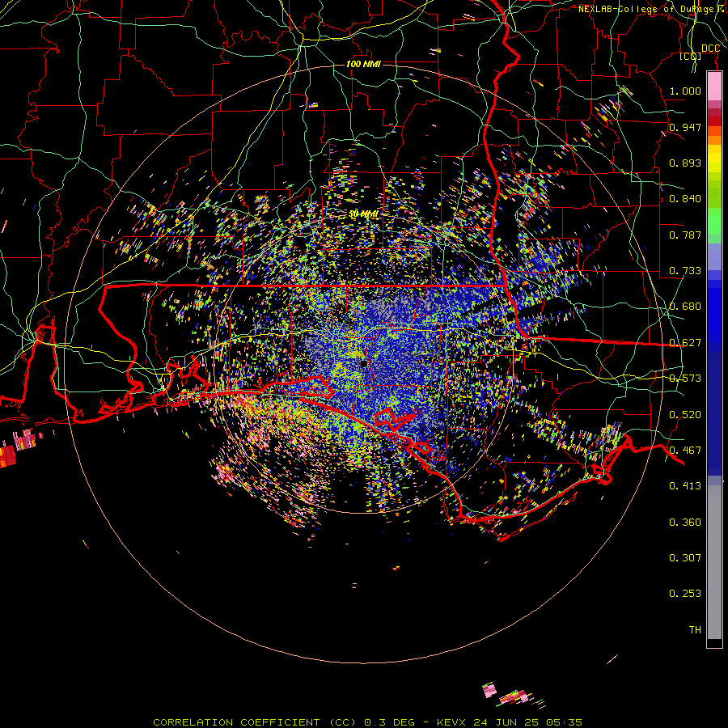Click the 0.573 color scale value
The width and height of the screenshot is (728, 728).
[x=685, y=379]
